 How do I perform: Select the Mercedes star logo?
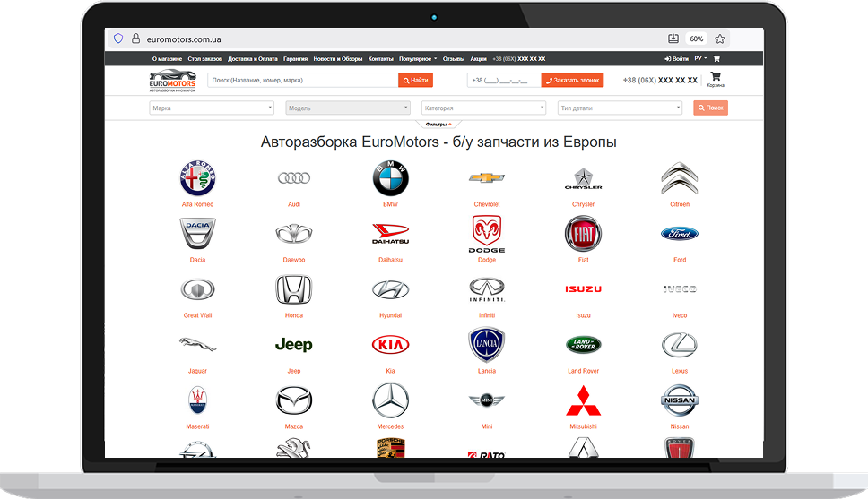(390, 400)
